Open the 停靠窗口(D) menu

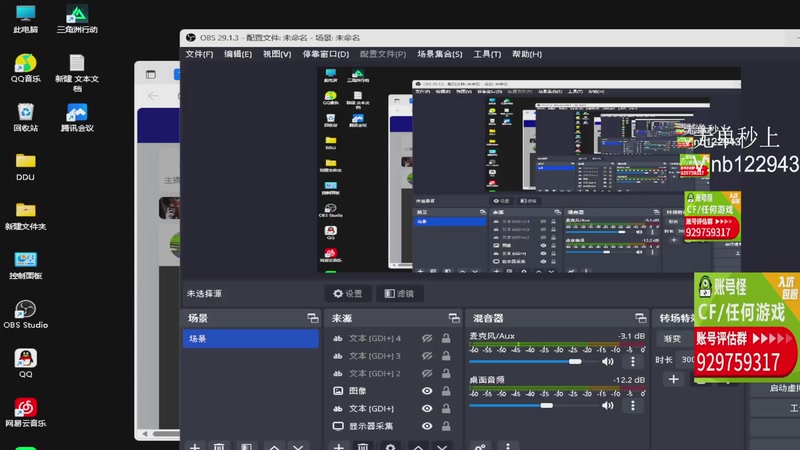coord(326,54)
